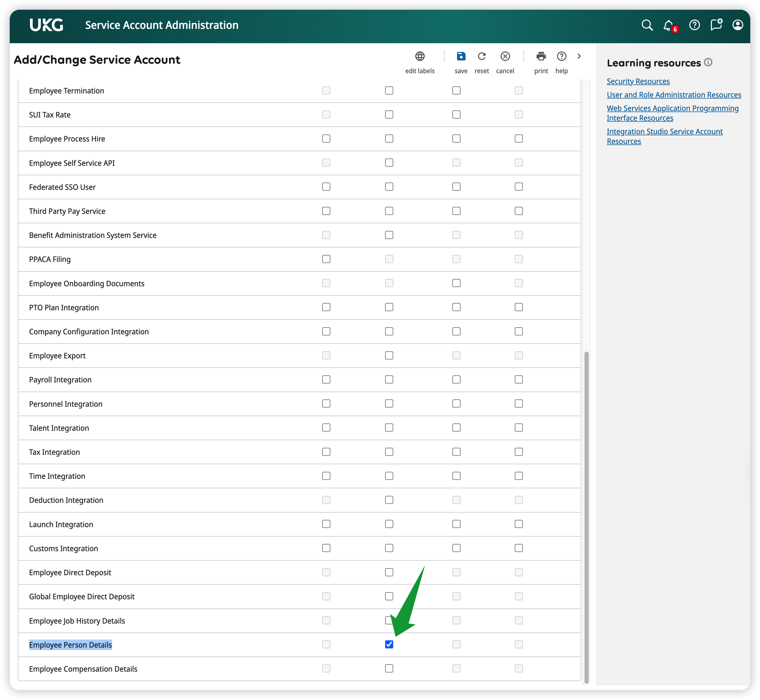Click the reset arrow icon
The width and height of the screenshot is (760, 700).
(x=482, y=56)
